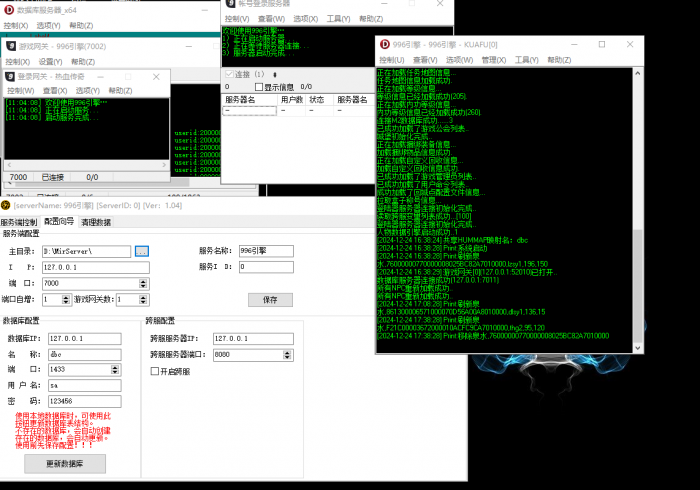
Task: Click the 7000 port in 登录网关 status bar
Action: (18, 177)
